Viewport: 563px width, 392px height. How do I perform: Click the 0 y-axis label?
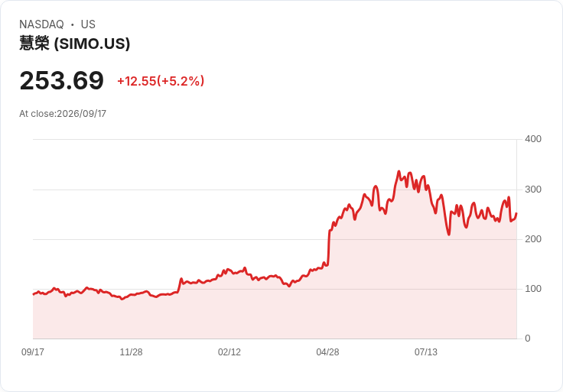pyautogui.click(x=528, y=339)
